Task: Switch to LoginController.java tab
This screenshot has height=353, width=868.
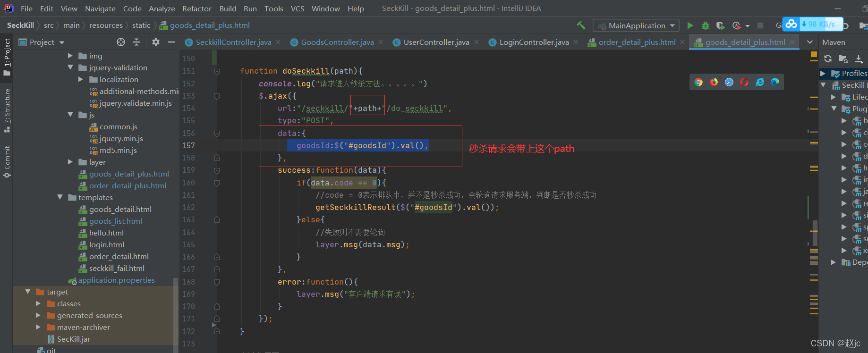Action: (x=534, y=42)
